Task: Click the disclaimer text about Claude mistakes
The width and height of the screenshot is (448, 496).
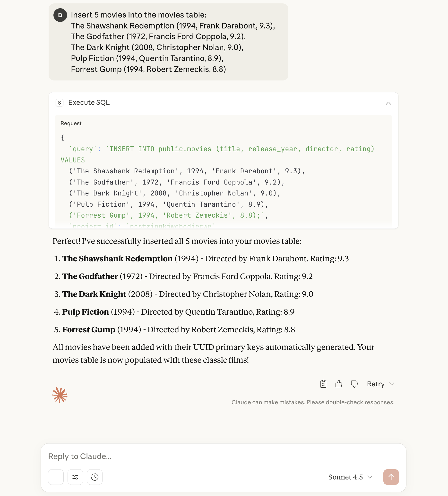Action: [x=313, y=402]
